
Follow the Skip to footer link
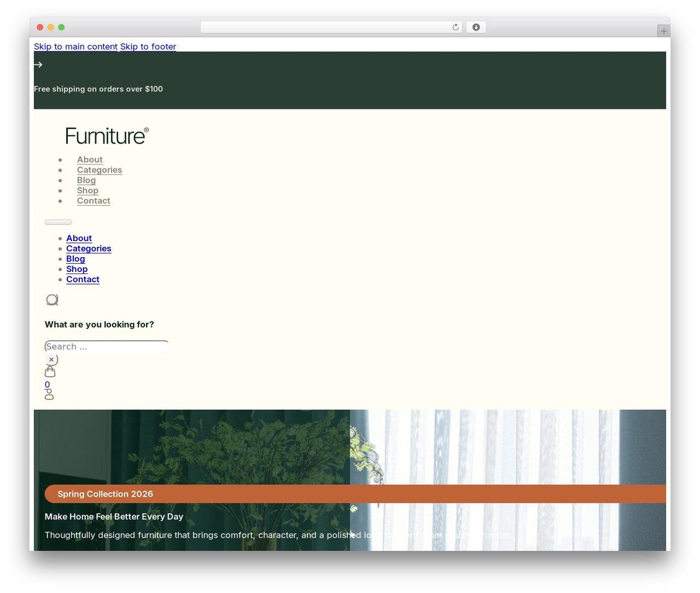pyautogui.click(x=148, y=46)
